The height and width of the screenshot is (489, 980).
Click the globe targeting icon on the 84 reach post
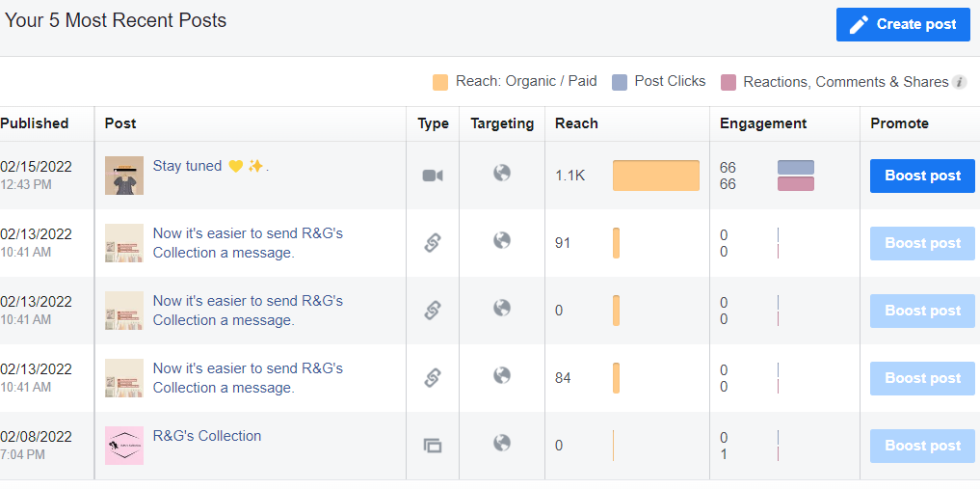[501, 376]
